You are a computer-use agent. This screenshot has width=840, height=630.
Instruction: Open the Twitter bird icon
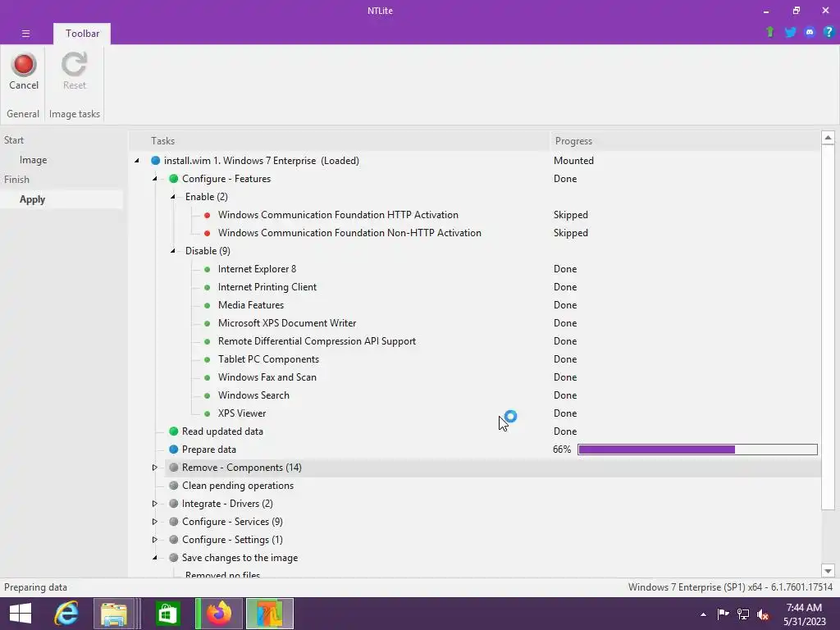pyautogui.click(x=790, y=32)
